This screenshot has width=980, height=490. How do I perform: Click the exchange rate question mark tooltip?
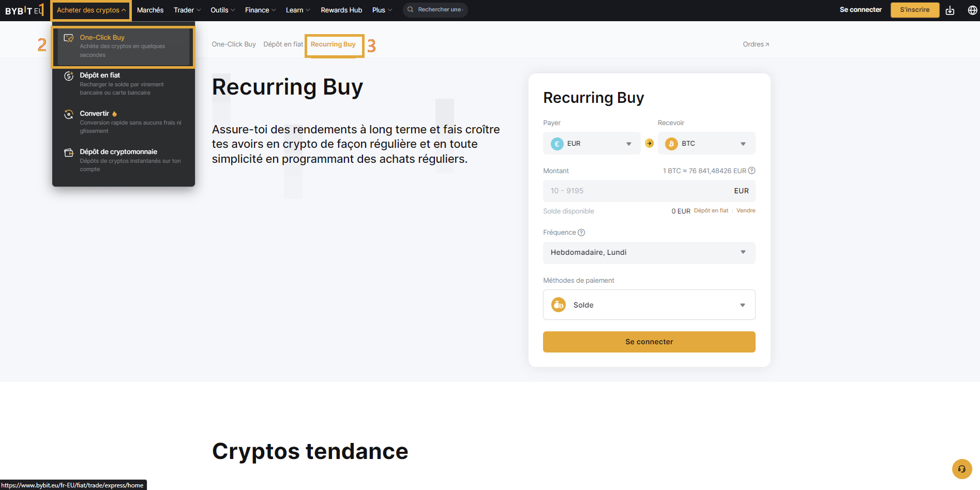[x=751, y=170]
